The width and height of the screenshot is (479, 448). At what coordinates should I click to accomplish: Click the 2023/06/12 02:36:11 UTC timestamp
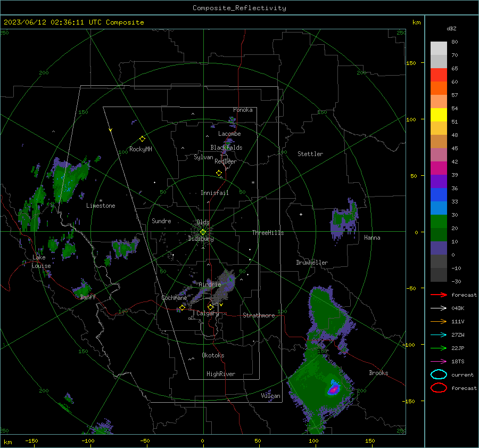52,22
